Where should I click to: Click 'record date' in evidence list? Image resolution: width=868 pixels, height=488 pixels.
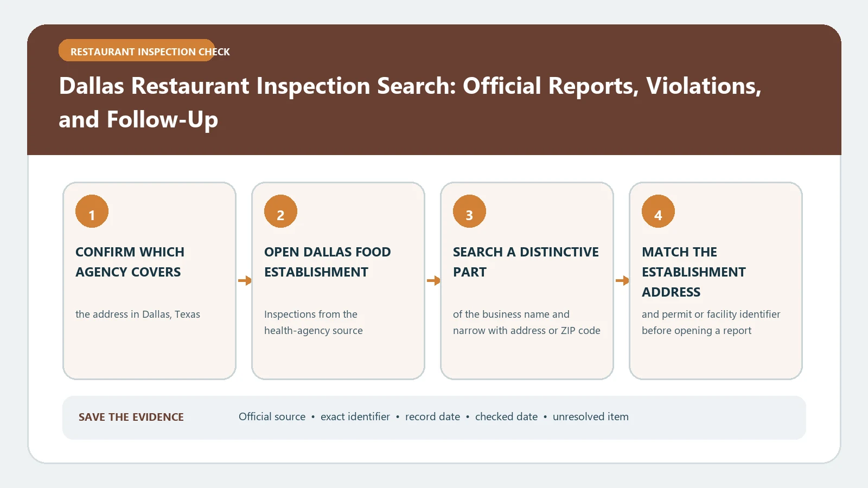point(432,417)
